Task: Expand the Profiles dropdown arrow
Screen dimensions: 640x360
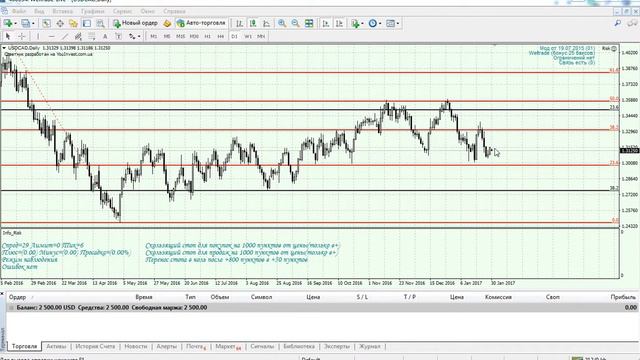Action: tap(33, 23)
